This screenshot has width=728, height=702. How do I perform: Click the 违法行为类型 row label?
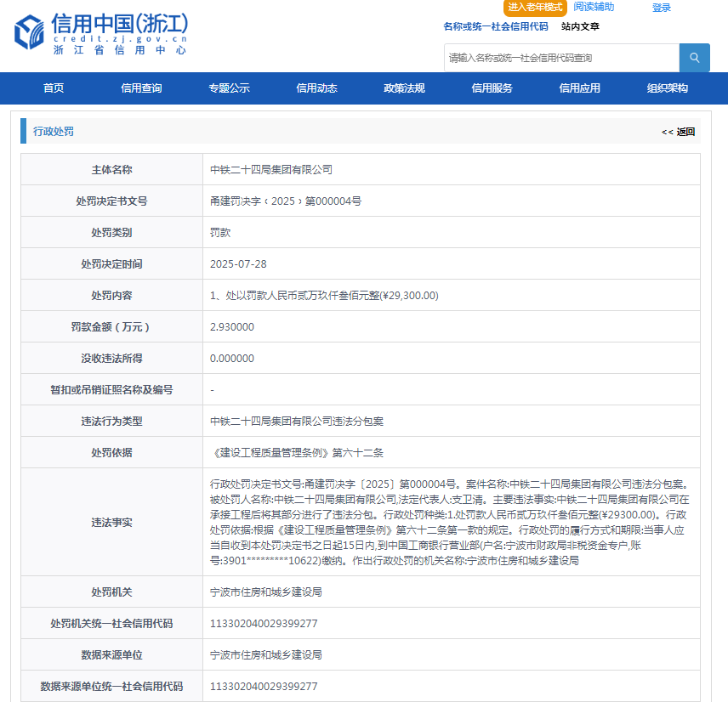[112, 422]
